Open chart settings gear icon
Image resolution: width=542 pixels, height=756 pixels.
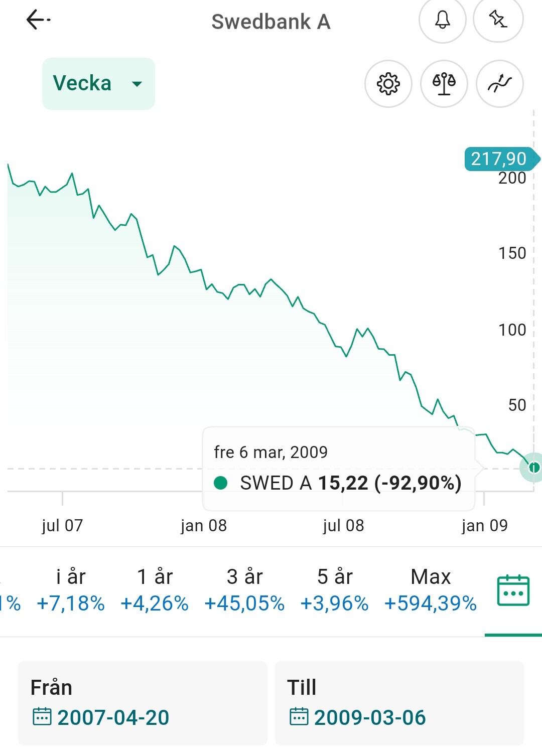388,84
